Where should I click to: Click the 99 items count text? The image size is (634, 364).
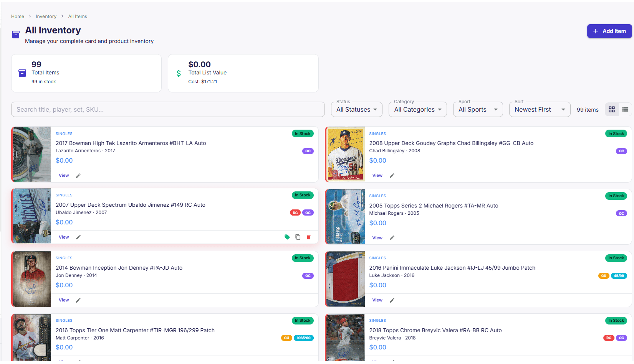588,110
